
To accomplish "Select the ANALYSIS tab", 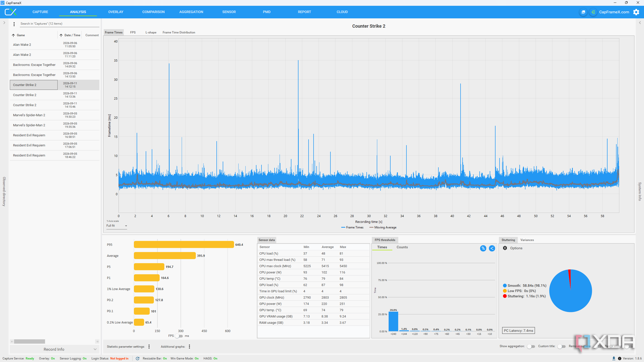I will pyautogui.click(x=78, y=12).
